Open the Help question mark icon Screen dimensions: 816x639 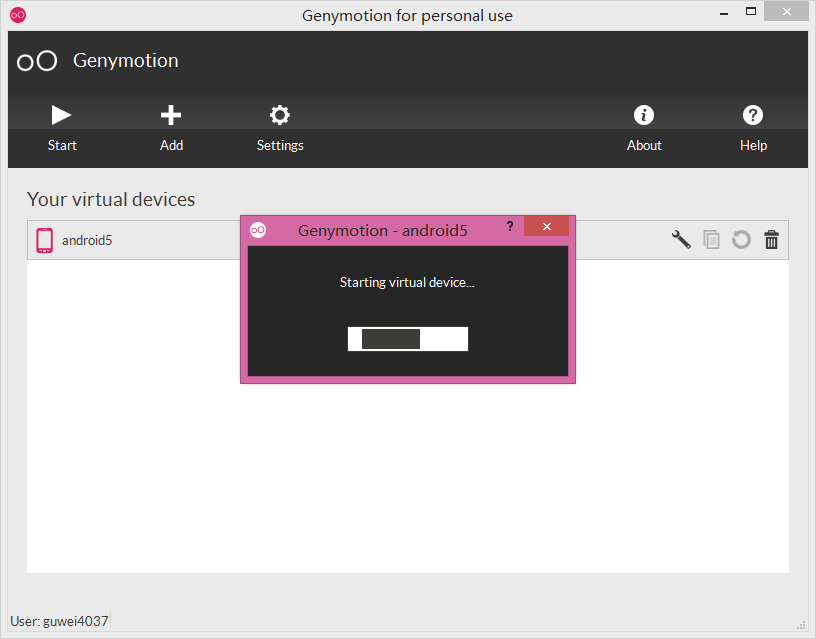[753, 115]
